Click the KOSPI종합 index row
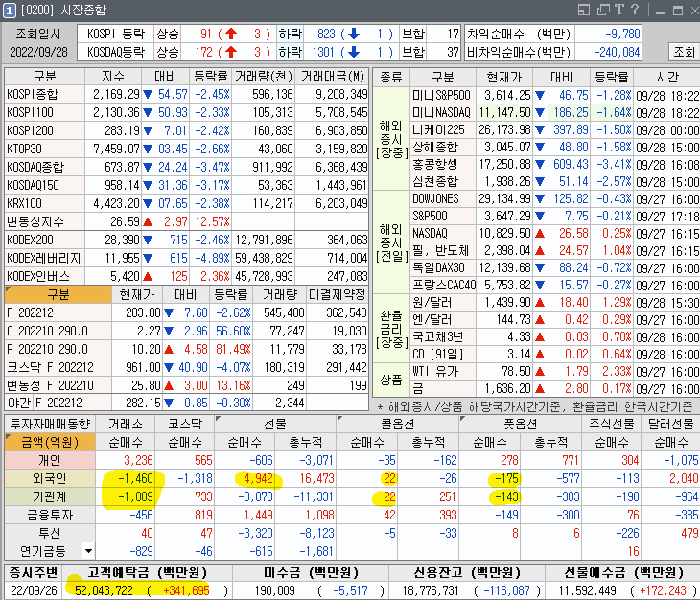The image size is (700, 600). coord(38,95)
